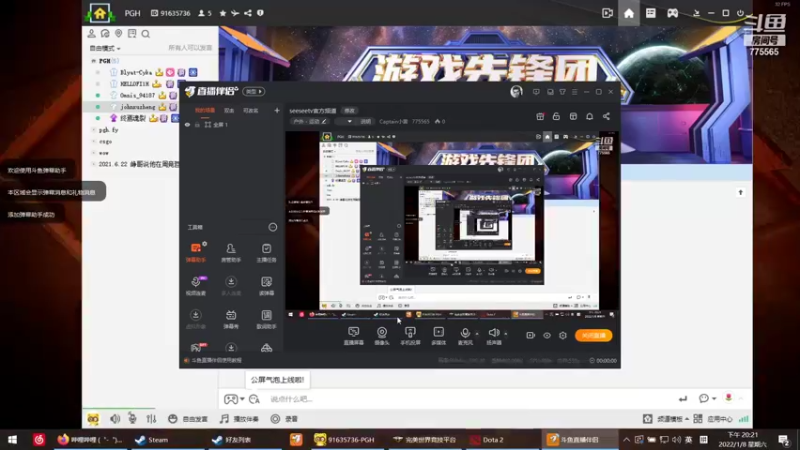Viewport: 800px width, 450px height.
Task: Switch to second scene tab in 直播伴侣
Action: click(229, 110)
